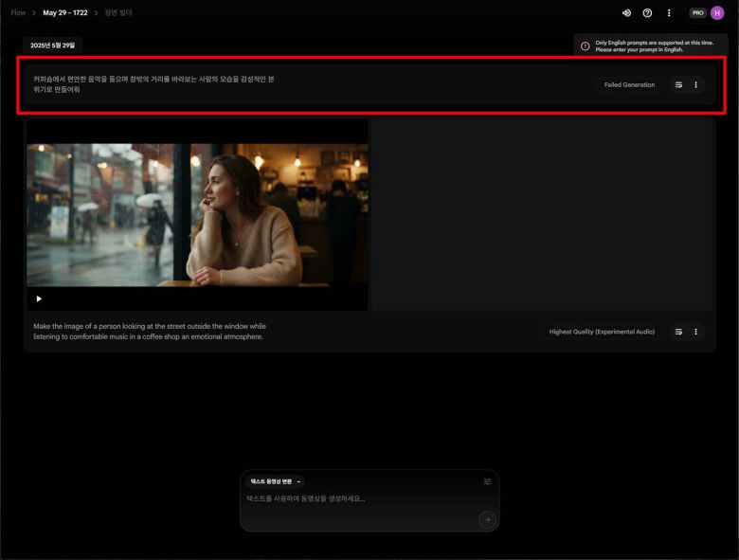
Task: Open three-dot menu for the generated video
Action: coord(695,332)
